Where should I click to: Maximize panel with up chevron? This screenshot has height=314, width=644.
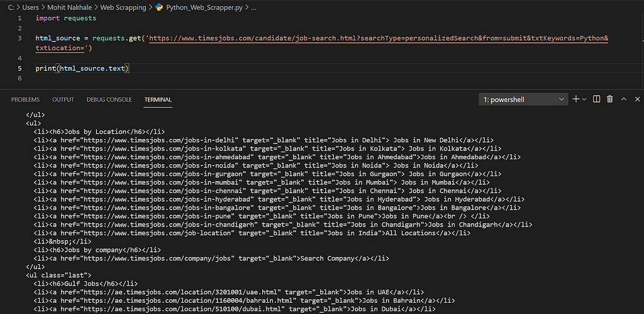click(623, 99)
